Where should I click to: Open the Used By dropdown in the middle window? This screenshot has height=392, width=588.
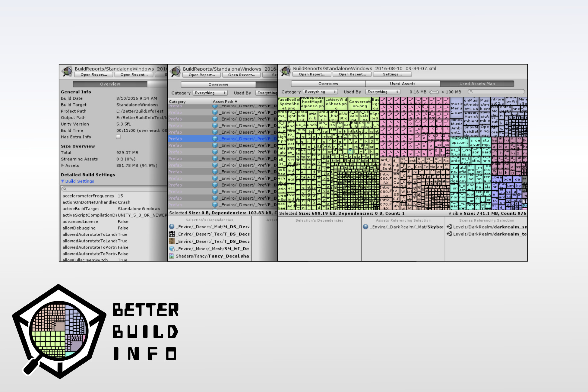(x=266, y=93)
